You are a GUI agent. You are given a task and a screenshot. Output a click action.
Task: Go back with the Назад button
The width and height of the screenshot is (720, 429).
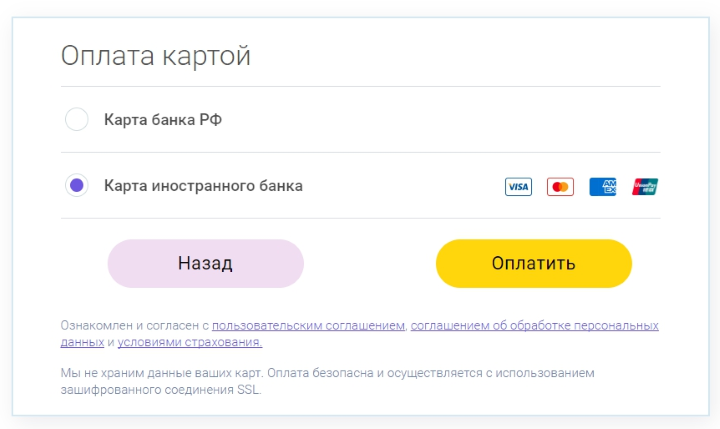point(206,264)
